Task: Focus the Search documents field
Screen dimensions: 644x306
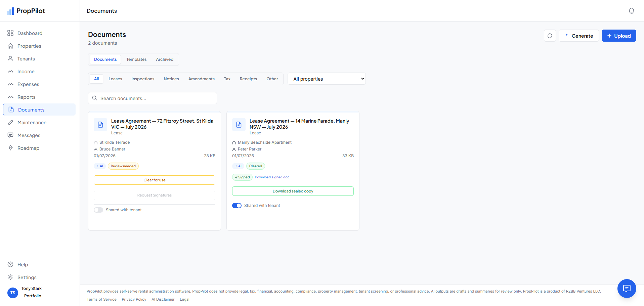Action: pos(153,98)
